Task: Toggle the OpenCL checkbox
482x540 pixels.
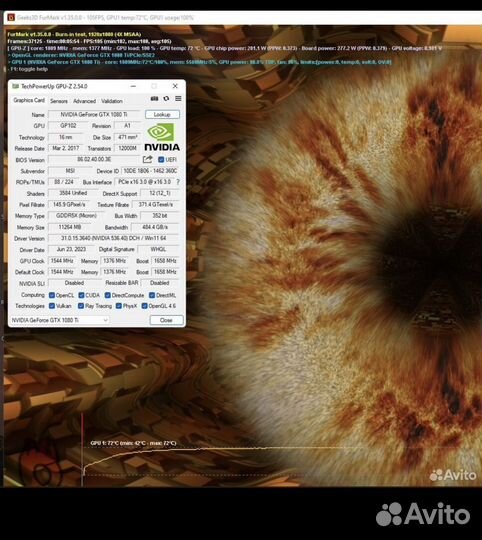Action: pos(52,295)
